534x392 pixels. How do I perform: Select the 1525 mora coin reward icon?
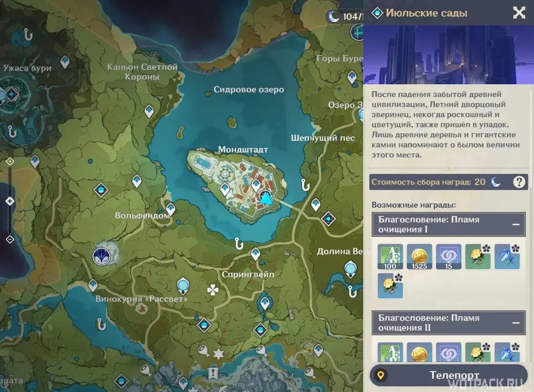click(420, 256)
